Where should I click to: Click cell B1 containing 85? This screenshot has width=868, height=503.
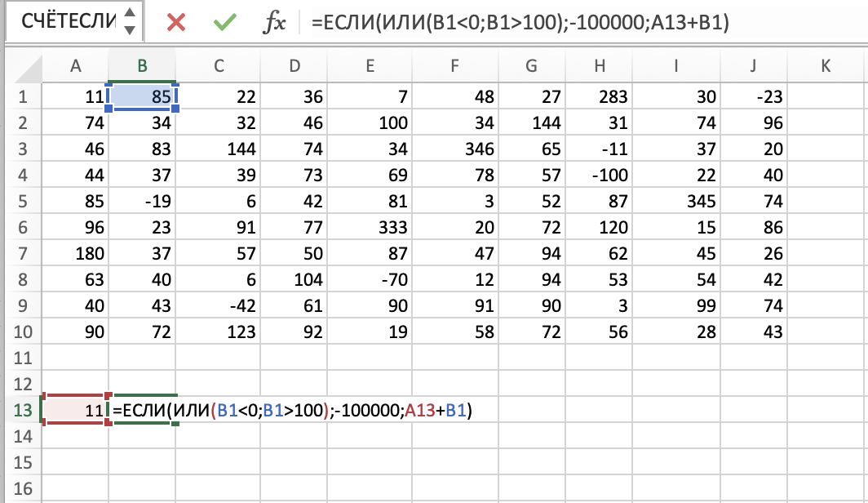tap(142, 97)
